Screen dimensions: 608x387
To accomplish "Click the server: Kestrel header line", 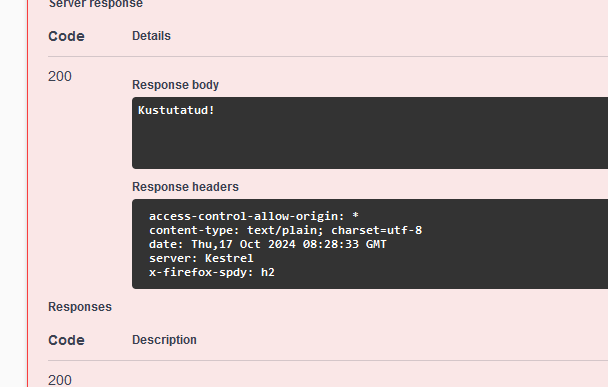I will pos(201,258).
